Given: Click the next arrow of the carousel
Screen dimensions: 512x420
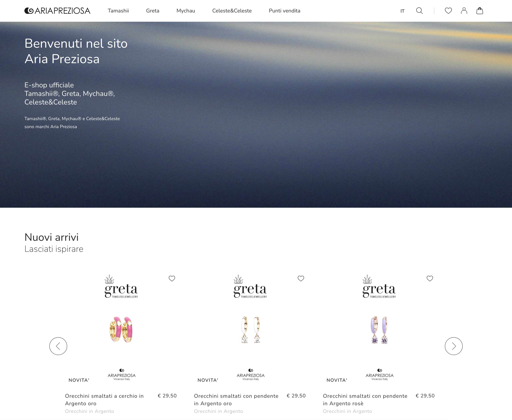Looking at the screenshot, I should pyautogui.click(x=454, y=346).
